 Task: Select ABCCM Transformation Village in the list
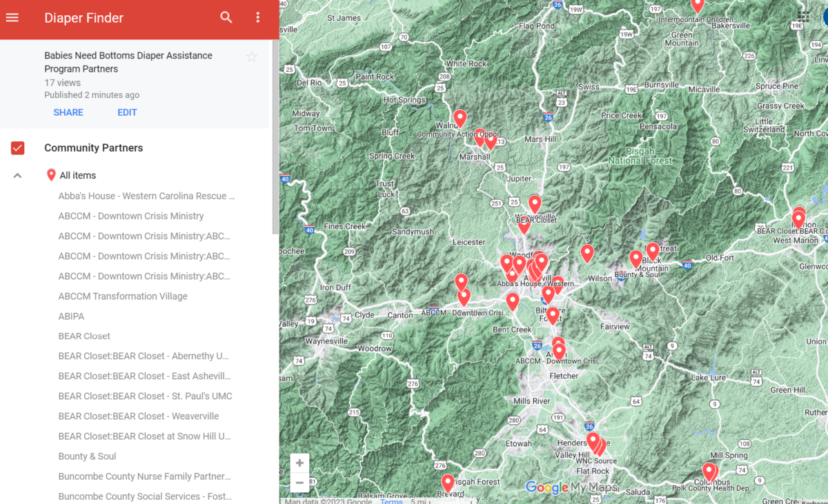[123, 296]
